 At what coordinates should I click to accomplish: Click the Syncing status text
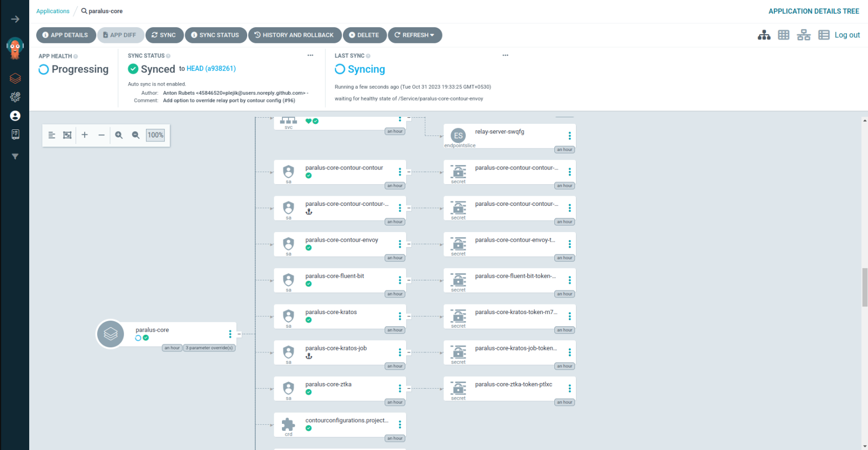point(366,69)
